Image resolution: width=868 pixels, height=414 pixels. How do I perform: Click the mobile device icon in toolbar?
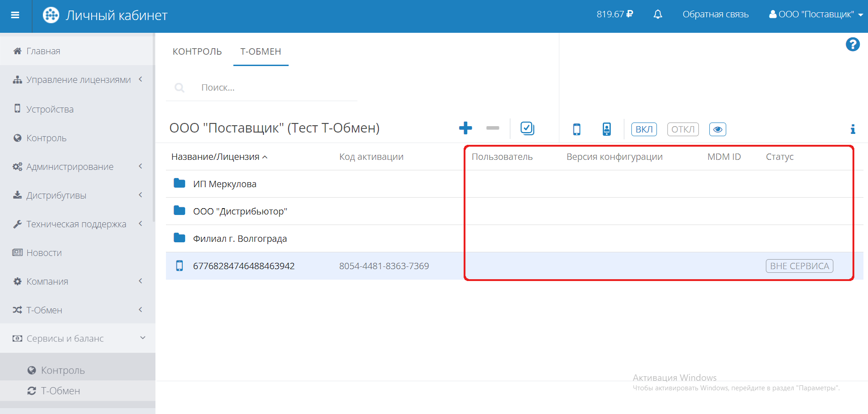click(577, 129)
